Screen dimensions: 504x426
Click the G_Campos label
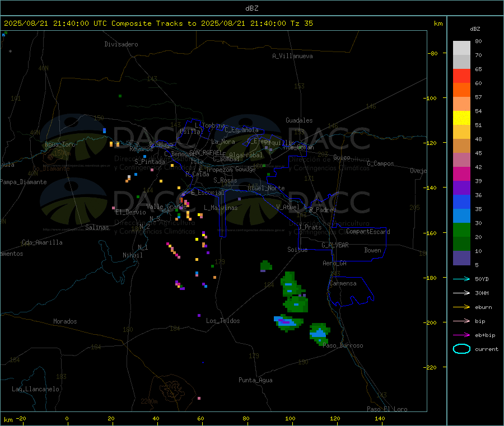[x=380, y=163]
